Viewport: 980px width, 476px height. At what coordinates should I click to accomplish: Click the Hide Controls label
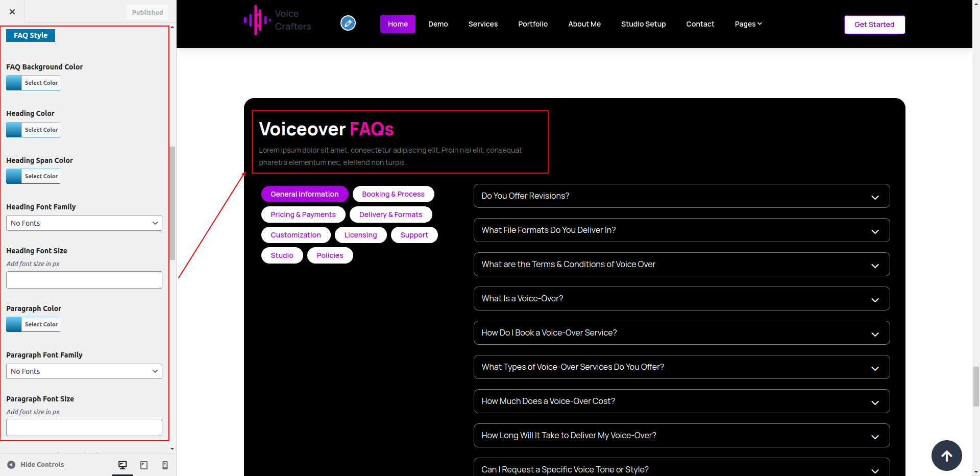(x=42, y=465)
